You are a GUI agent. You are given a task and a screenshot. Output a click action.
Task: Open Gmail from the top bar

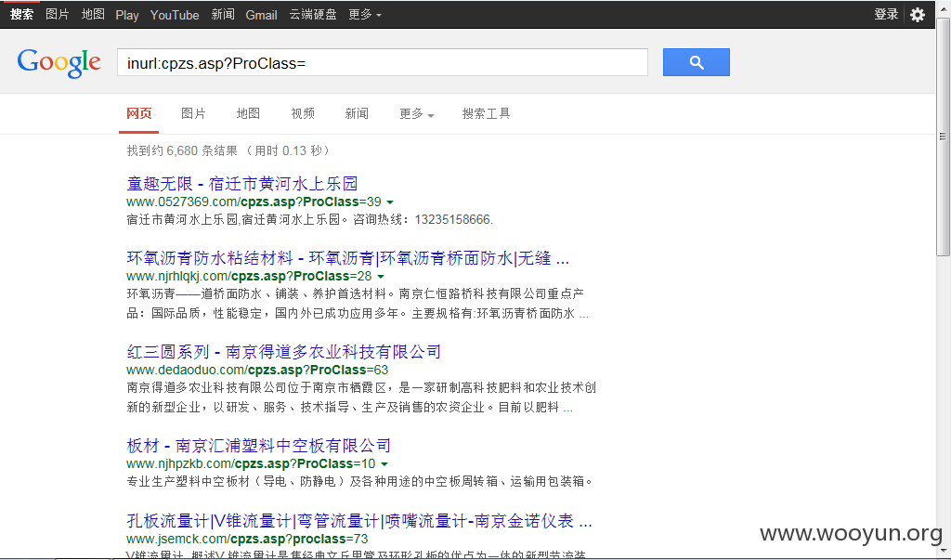point(261,15)
